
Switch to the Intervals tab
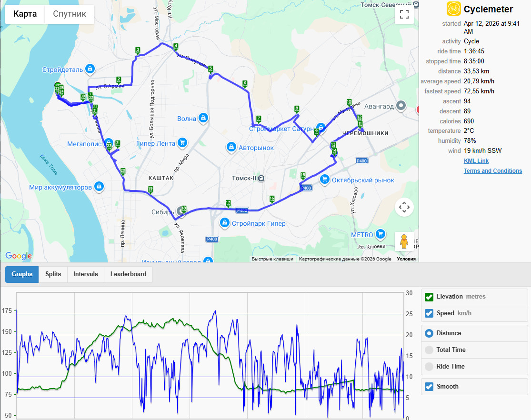pos(86,274)
